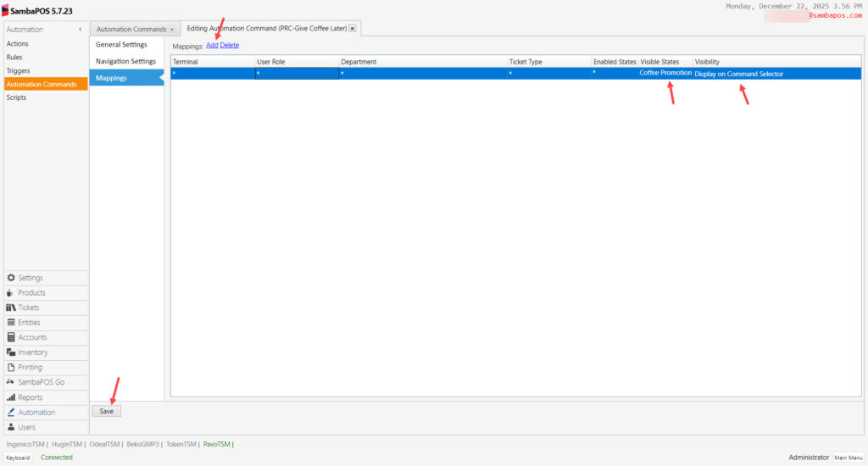Click the Main Menu button
868x466 pixels.
(849, 458)
